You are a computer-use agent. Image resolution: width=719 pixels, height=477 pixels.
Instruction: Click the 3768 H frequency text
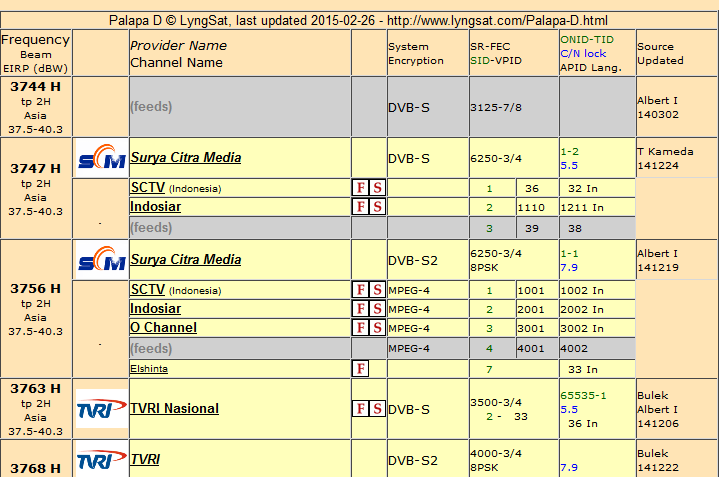tap(35, 468)
